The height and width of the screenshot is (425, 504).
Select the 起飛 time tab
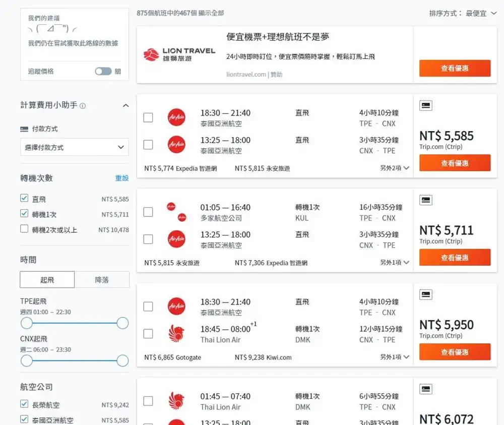(47, 280)
